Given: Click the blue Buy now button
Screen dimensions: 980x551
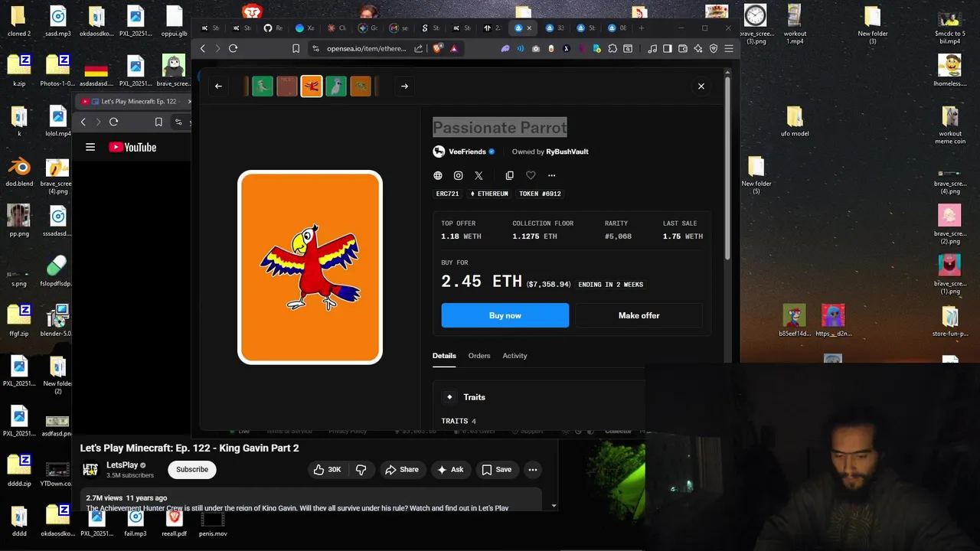Looking at the screenshot, I should (x=505, y=315).
